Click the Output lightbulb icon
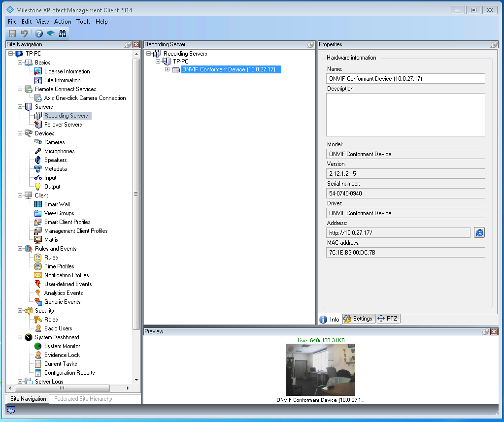Screen dimensions: 504x422 [38, 187]
